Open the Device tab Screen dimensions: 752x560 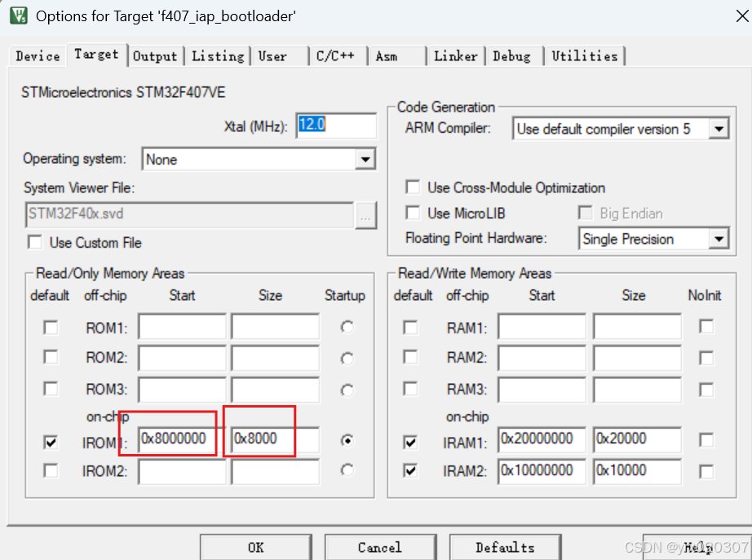click(x=38, y=56)
